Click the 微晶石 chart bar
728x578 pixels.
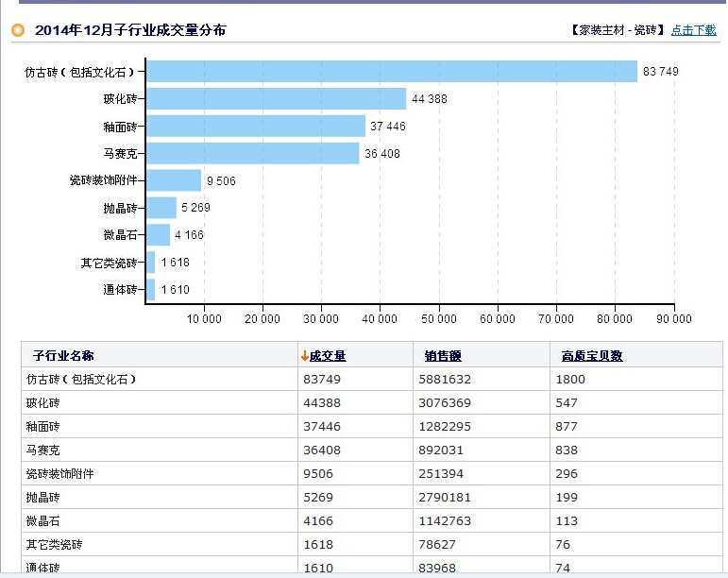click(158, 235)
